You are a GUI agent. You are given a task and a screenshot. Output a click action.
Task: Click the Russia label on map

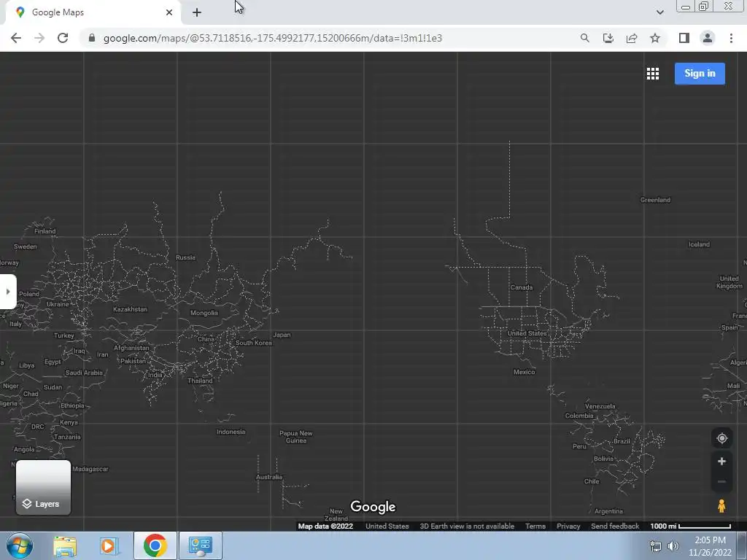pyautogui.click(x=185, y=257)
